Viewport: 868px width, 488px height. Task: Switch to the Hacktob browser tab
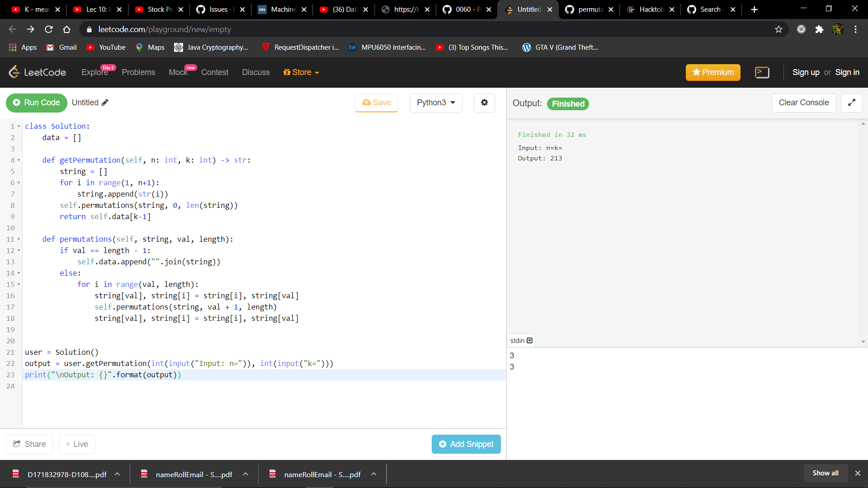[650, 9]
